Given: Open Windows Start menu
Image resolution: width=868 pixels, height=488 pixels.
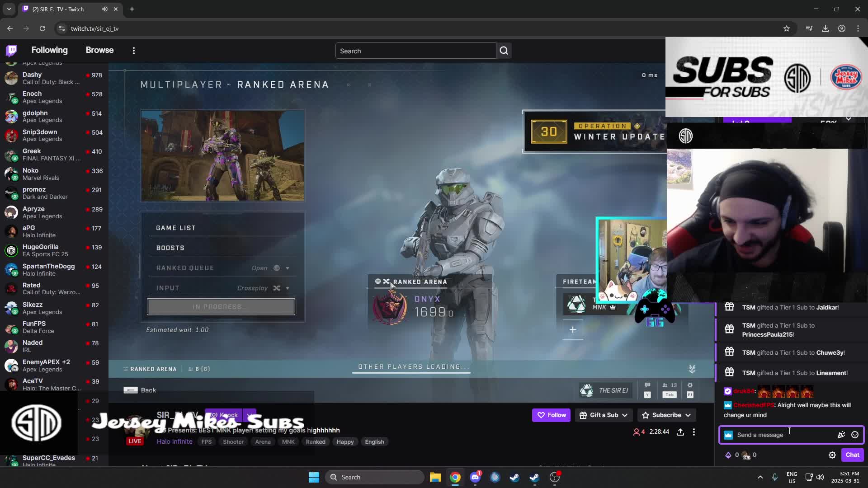Looking at the screenshot, I should pos(314,477).
